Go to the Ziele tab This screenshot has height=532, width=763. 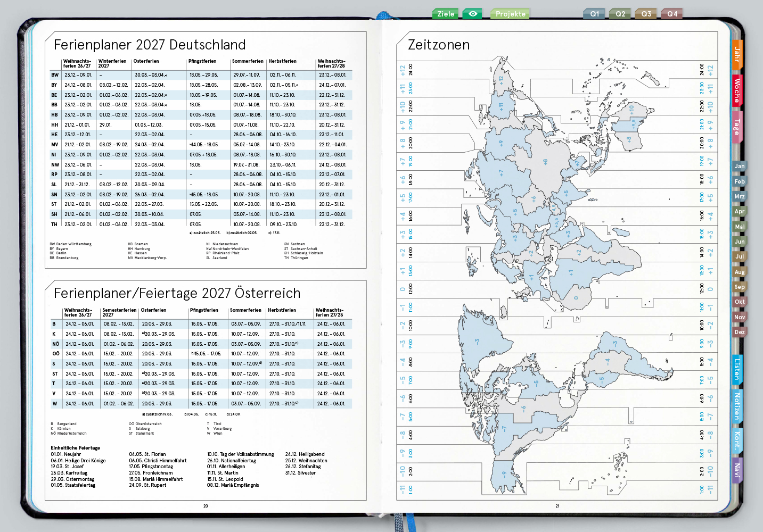[446, 14]
